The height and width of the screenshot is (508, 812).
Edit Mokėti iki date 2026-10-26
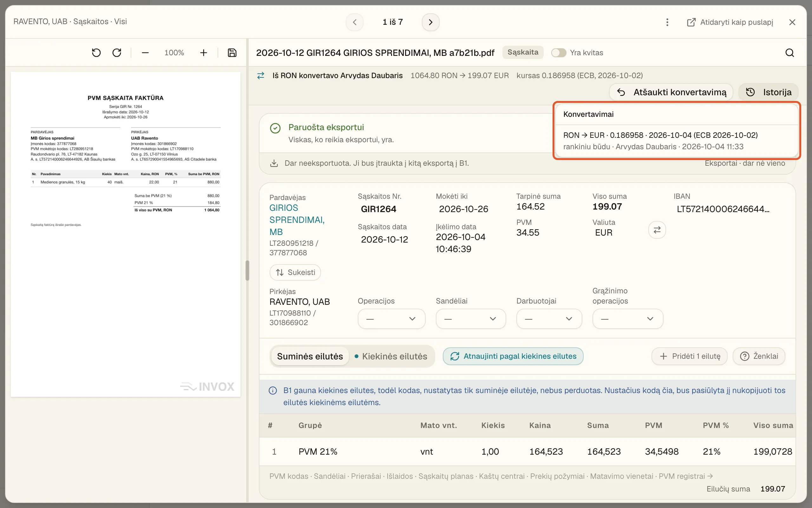tap(463, 209)
